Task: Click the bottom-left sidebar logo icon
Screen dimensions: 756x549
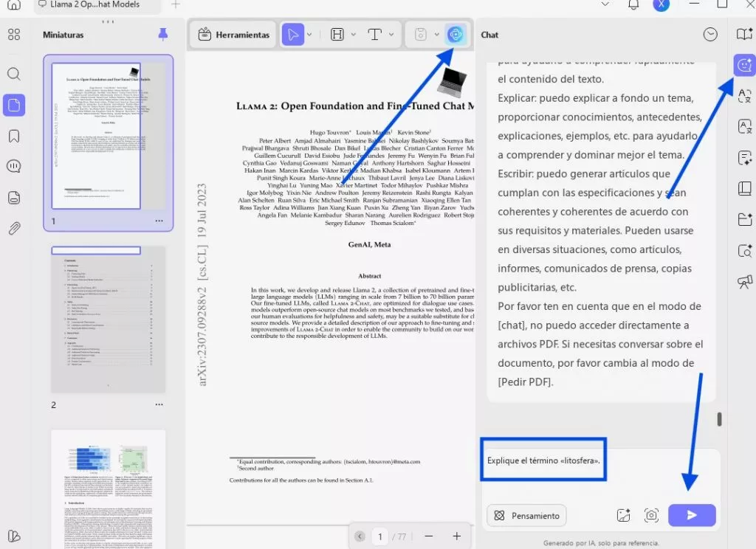Action: click(x=14, y=536)
